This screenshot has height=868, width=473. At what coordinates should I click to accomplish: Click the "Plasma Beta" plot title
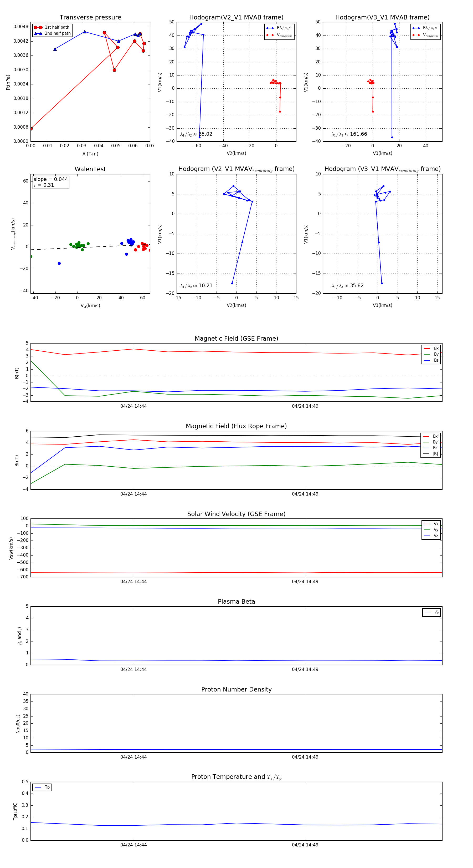[236, 602]
